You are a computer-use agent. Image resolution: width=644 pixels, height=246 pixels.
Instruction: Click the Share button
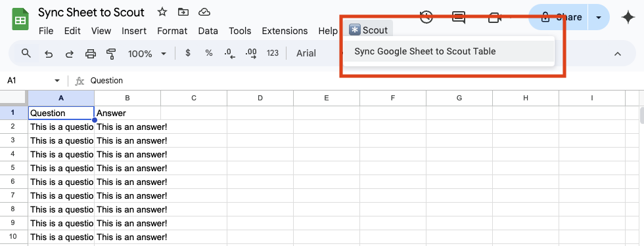[x=559, y=17]
